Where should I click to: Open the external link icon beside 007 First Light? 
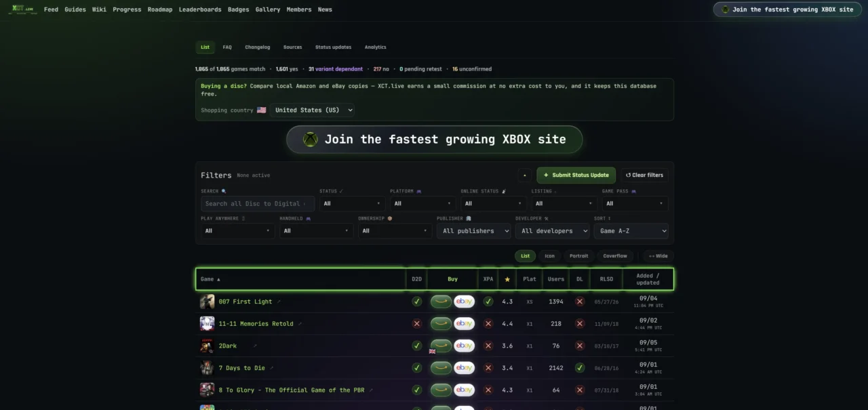click(279, 302)
